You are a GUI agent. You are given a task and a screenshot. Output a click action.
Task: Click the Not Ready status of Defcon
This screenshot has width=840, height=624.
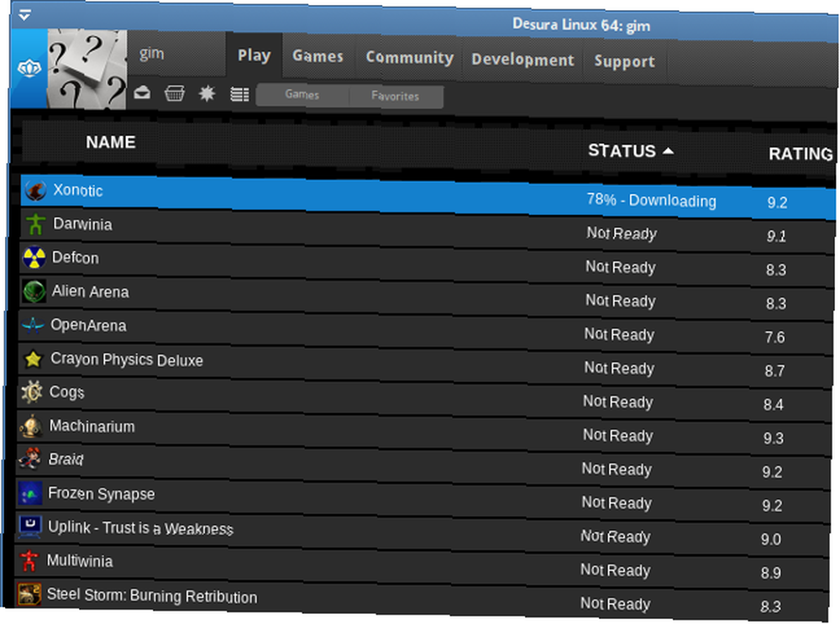(621, 267)
